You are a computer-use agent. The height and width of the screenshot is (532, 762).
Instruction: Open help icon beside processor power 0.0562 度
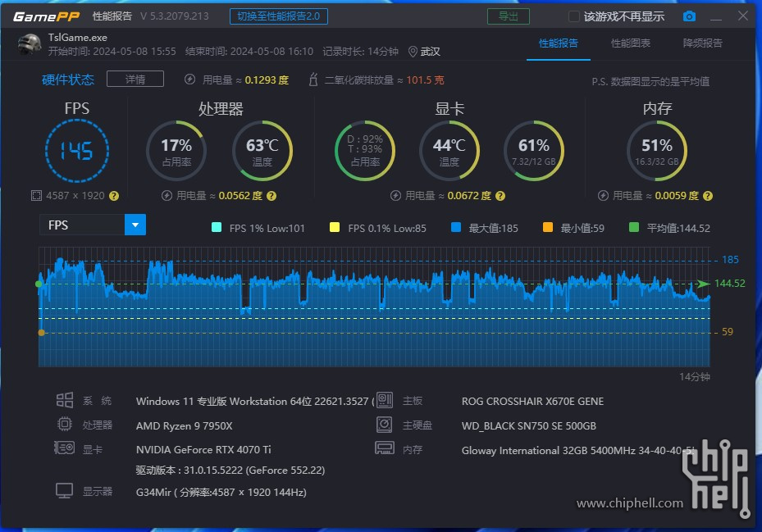coord(271,196)
